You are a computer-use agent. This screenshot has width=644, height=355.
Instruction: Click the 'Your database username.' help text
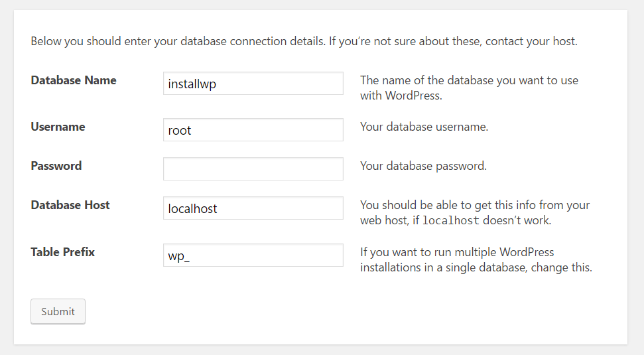424,127
